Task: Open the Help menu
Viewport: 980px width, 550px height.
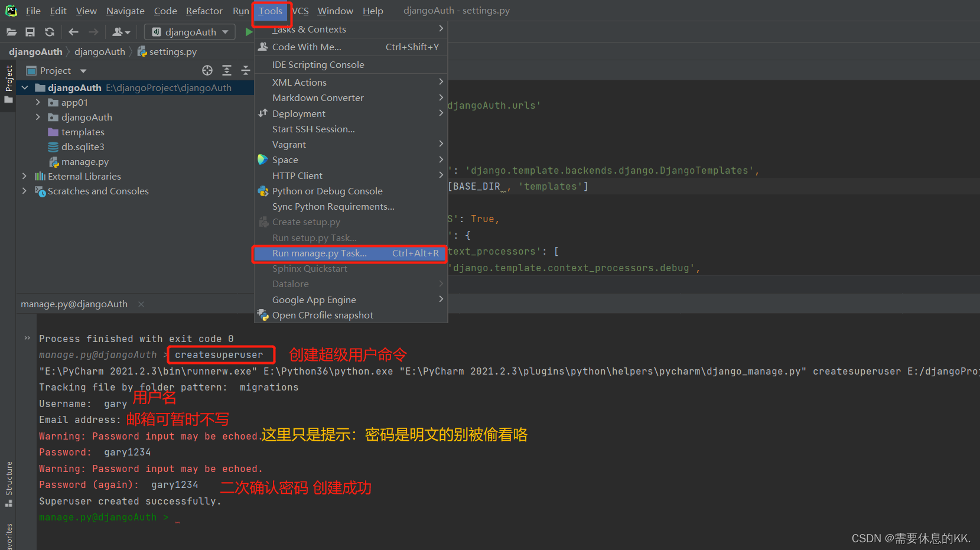Action: pyautogui.click(x=373, y=11)
